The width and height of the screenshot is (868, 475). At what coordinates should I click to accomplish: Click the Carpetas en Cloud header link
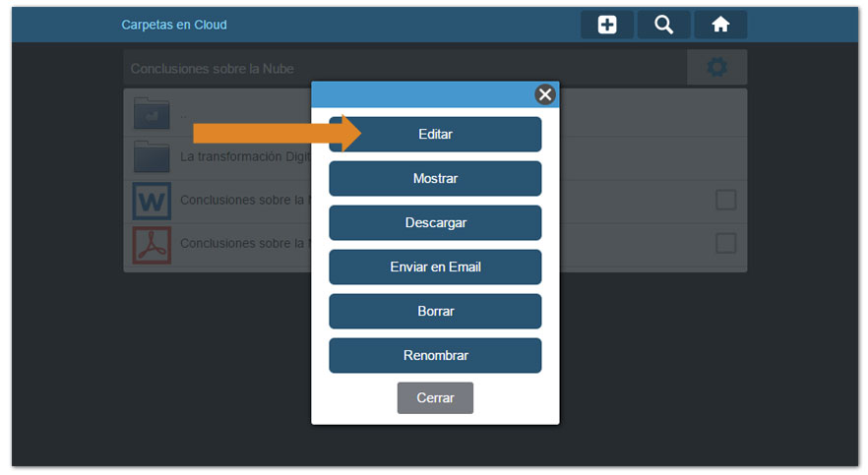coord(174,25)
